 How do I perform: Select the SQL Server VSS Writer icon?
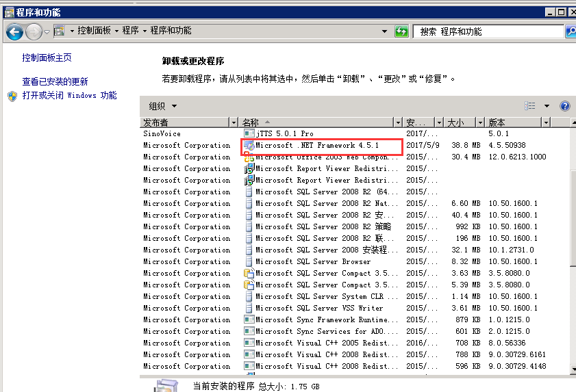point(249,308)
